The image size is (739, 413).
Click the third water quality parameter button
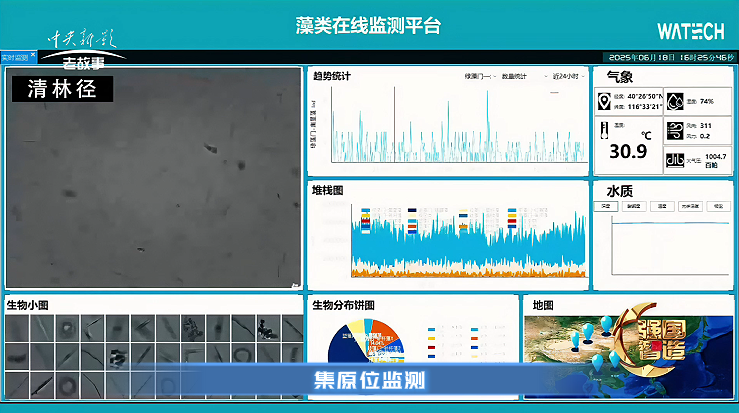(662, 206)
